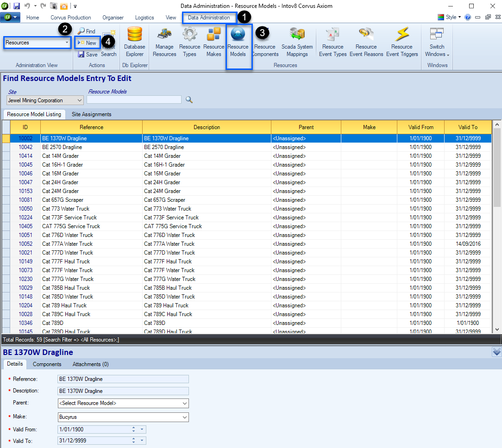Click the camera screenshot icon in title bar
Image resolution: width=502 pixels, height=448 pixels.
point(53,6)
